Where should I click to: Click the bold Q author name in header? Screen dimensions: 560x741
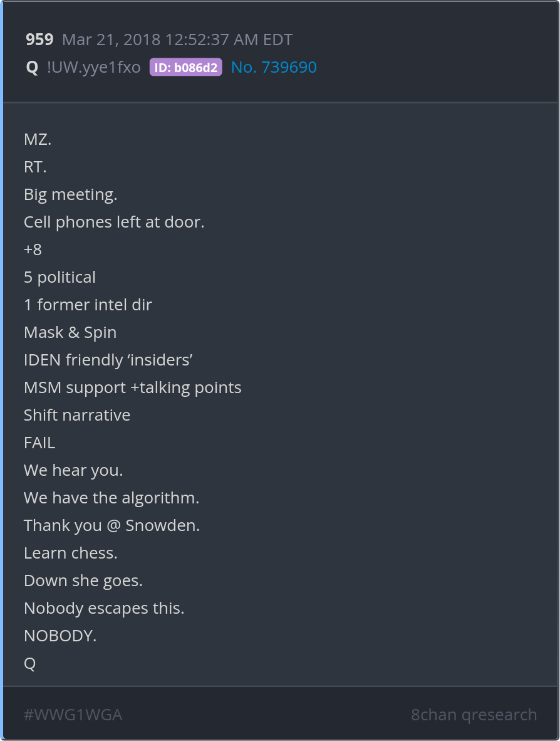(x=32, y=68)
